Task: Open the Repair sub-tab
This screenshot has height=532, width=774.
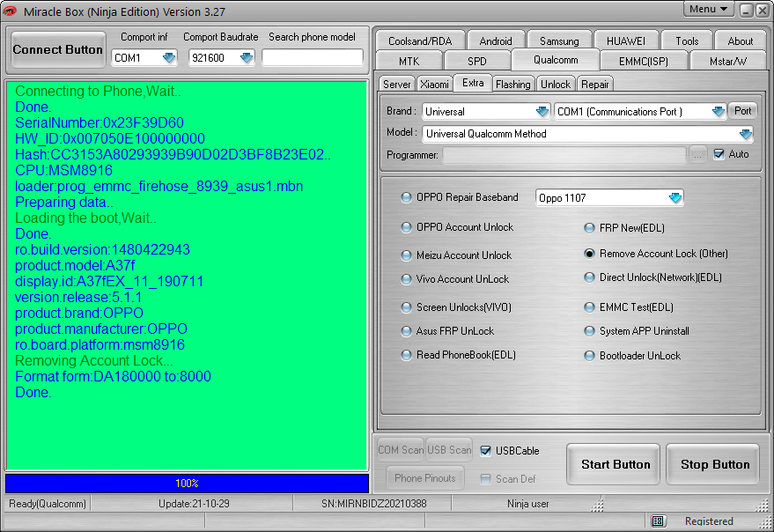Action: coord(595,85)
